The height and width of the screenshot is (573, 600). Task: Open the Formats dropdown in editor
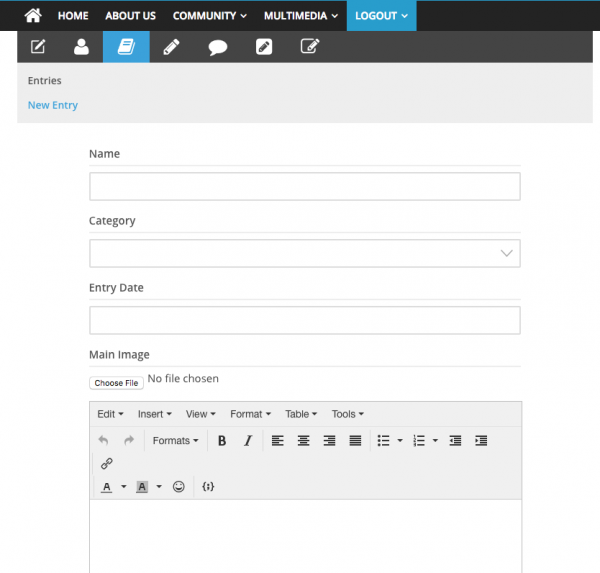tap(175, 441)
